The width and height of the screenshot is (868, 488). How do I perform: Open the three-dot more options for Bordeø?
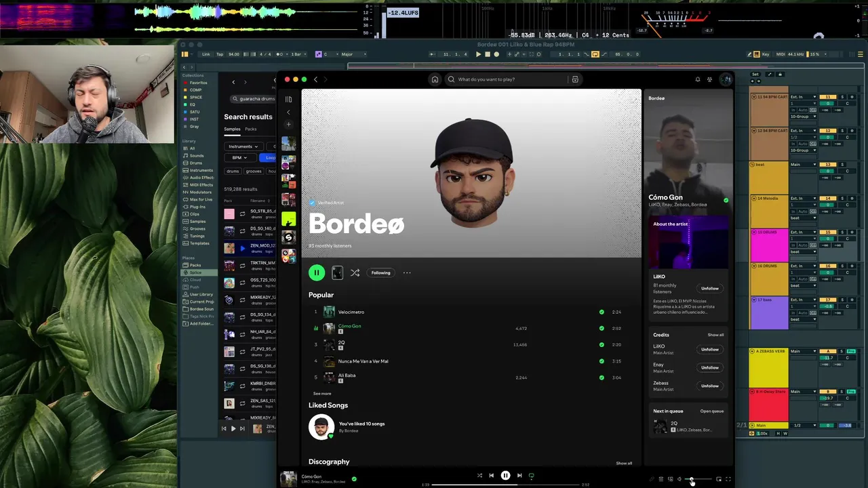coord(407,272)
